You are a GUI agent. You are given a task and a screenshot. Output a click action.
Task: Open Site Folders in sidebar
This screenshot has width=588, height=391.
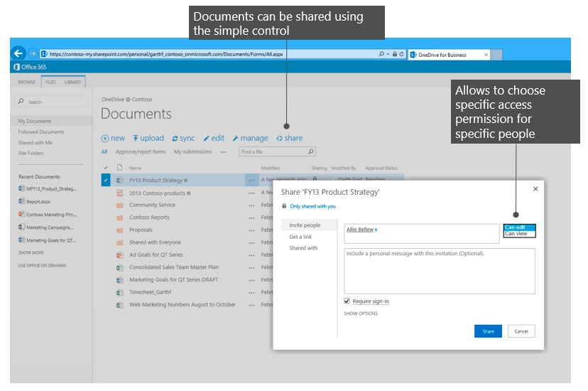[x=31, y=153]
